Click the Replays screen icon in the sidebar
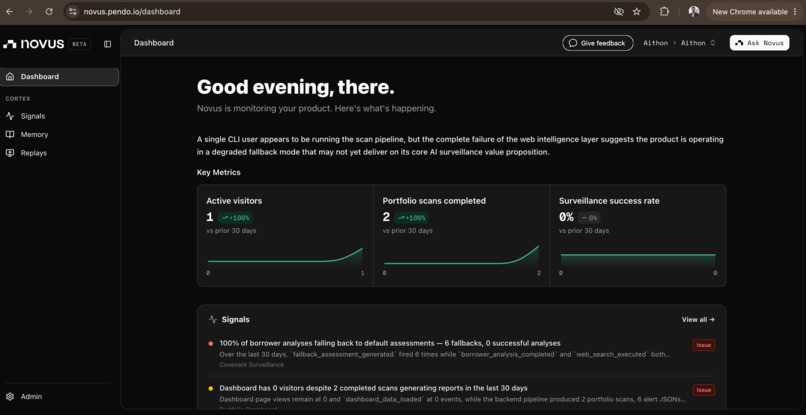The image size is (806, 415). click(10, 153)
